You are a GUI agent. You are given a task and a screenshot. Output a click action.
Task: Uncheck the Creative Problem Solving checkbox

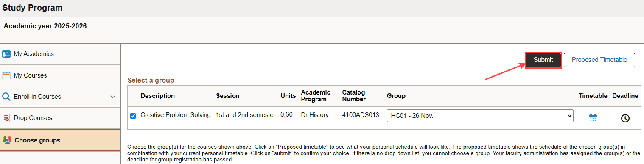click(133, 116)
